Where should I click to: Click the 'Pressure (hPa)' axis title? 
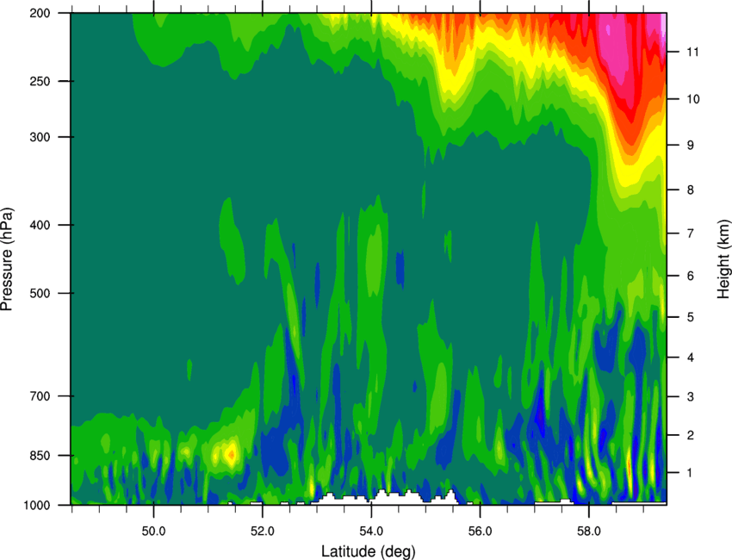pos(7,259)
